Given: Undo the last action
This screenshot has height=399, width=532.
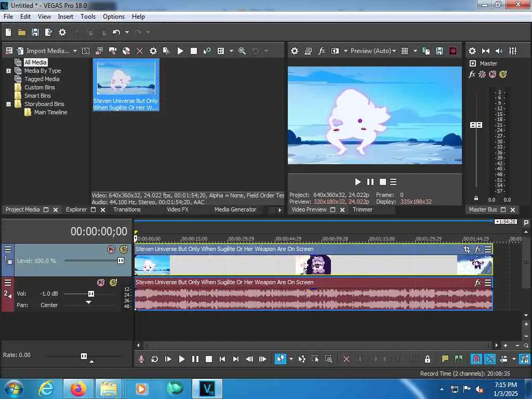Looking at the screenshot, I should click(116, 32).
